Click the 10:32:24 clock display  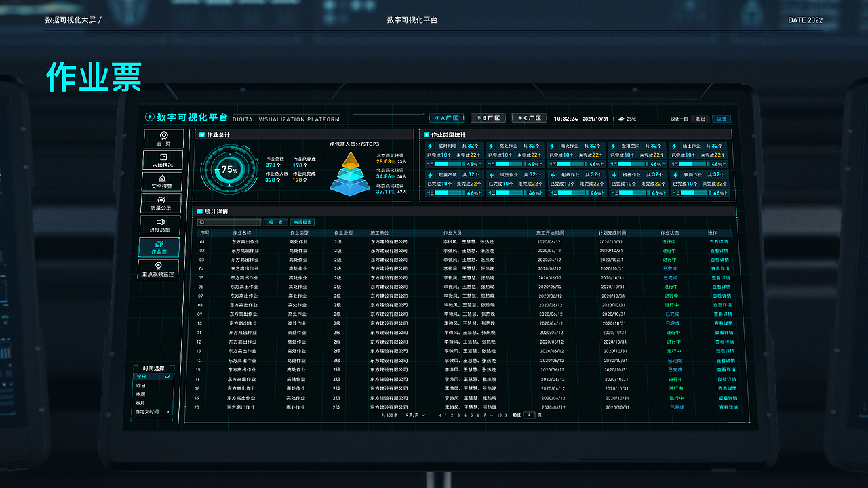(x=566, y=119)
